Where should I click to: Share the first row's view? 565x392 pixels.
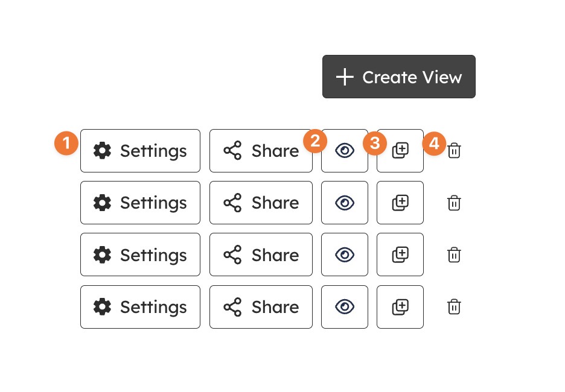click(261, 151)
